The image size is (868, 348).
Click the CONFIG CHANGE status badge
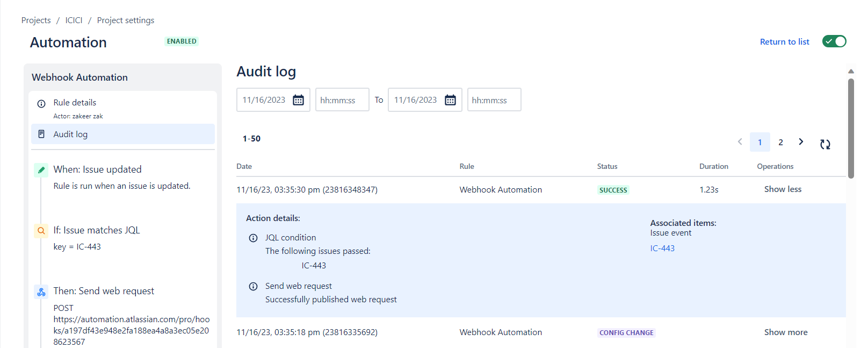(626, 333)
